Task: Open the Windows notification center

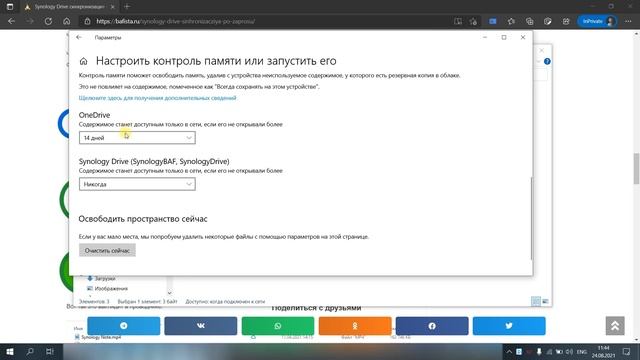Action: point(627,351)
